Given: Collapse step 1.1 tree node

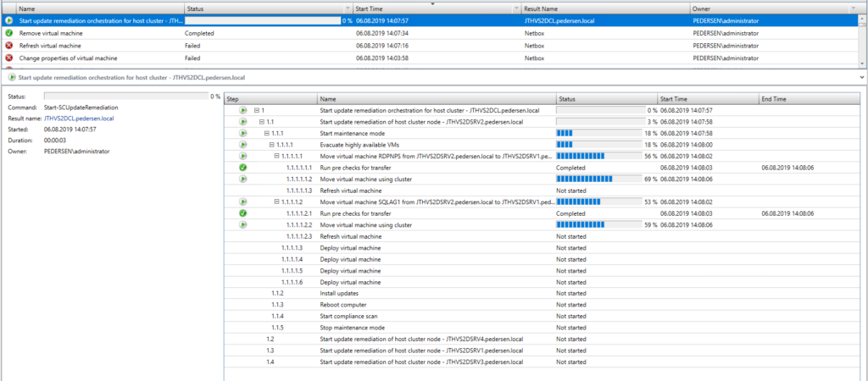Looking at the screenshot, I should [x=262, y=122].
